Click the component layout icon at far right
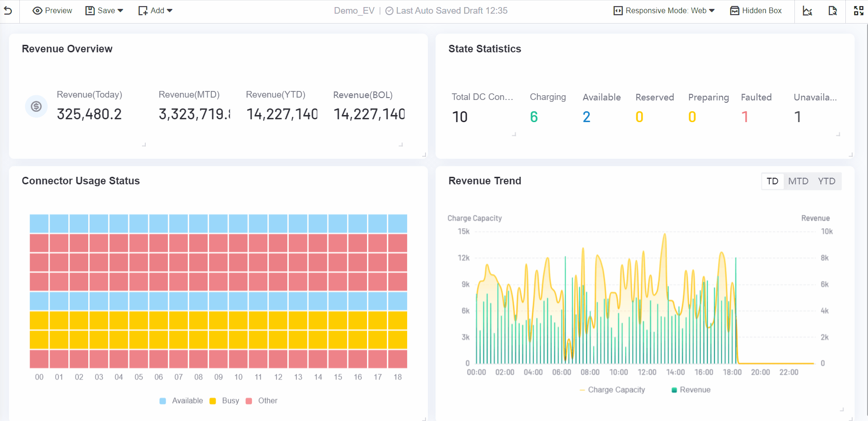The width and height of the screenshot is (868, 421). tap(859, 11)
